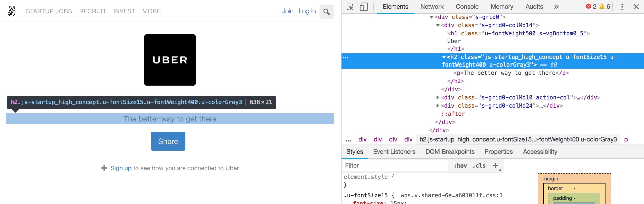Click the Uber logo thumbnail
This screenshot has height=204, width=644.
(x=170, y=60)
